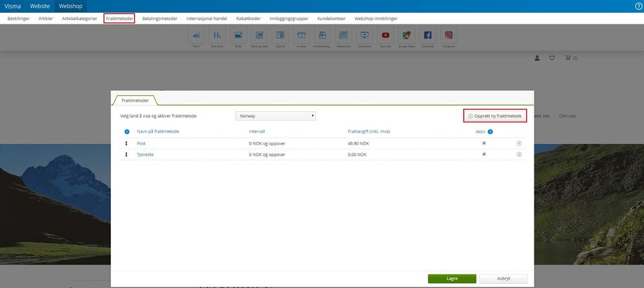The width and height of the screenshot is (644, 288).
Task: Delete the Post shipping method row
Action: tap(519, 143)
